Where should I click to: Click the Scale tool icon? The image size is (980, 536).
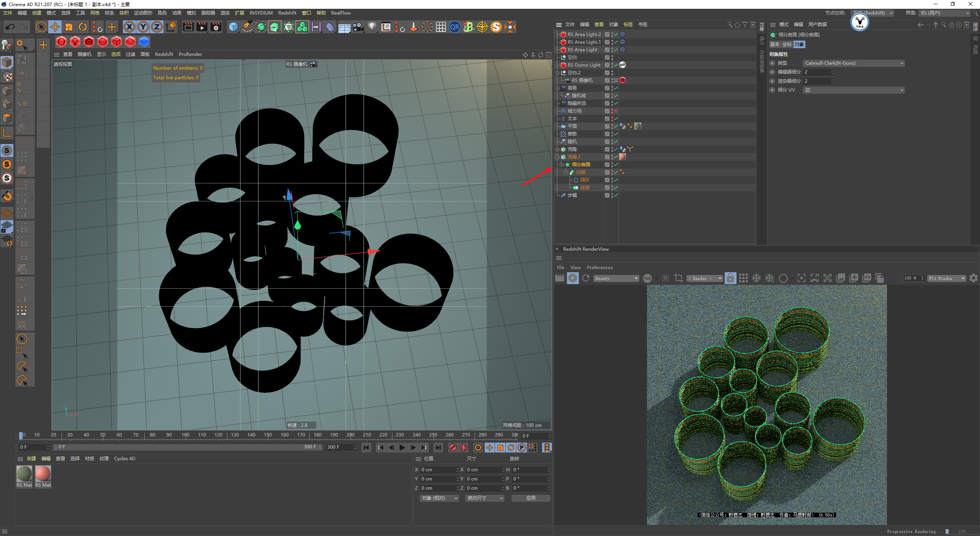coord(69,27)
